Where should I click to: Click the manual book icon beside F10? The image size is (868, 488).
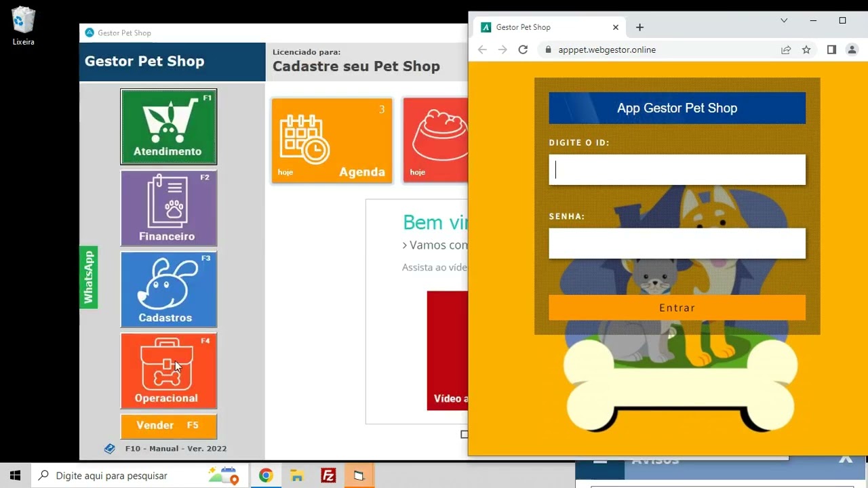click(110, 449)
